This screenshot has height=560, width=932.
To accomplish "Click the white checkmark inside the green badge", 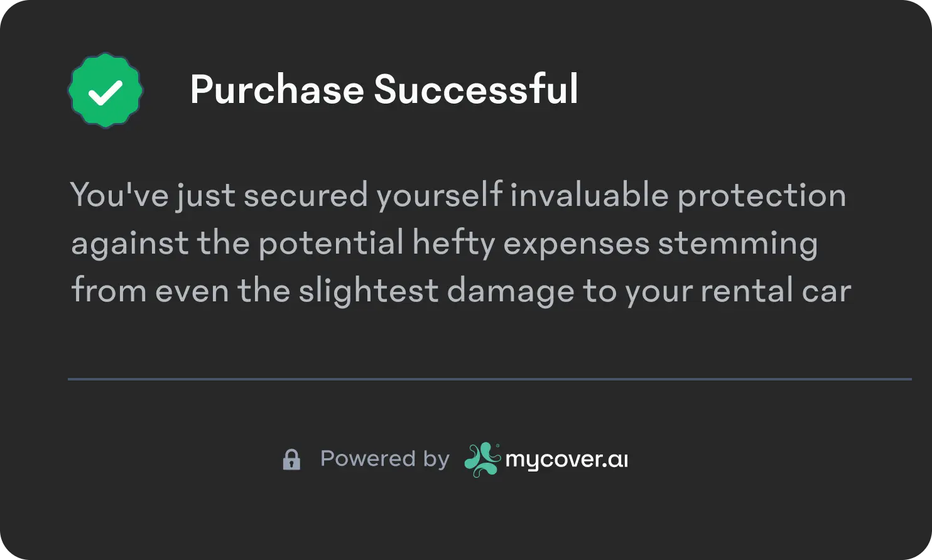I will [x=106, y=92].
